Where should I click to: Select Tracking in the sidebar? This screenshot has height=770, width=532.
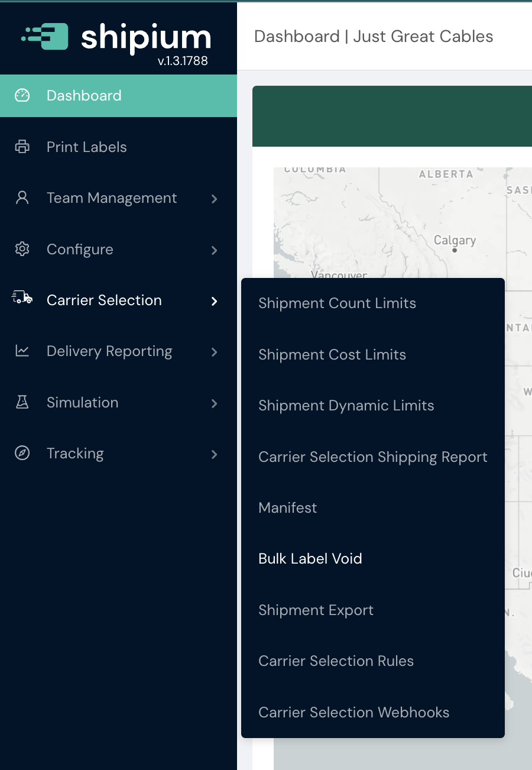(x=118, y=454)
